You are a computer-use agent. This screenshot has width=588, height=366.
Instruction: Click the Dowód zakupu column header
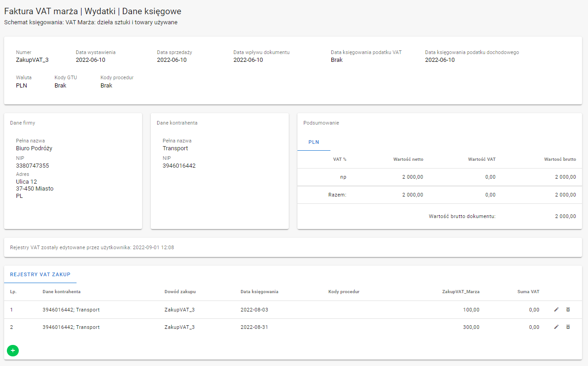coord(180,292)
